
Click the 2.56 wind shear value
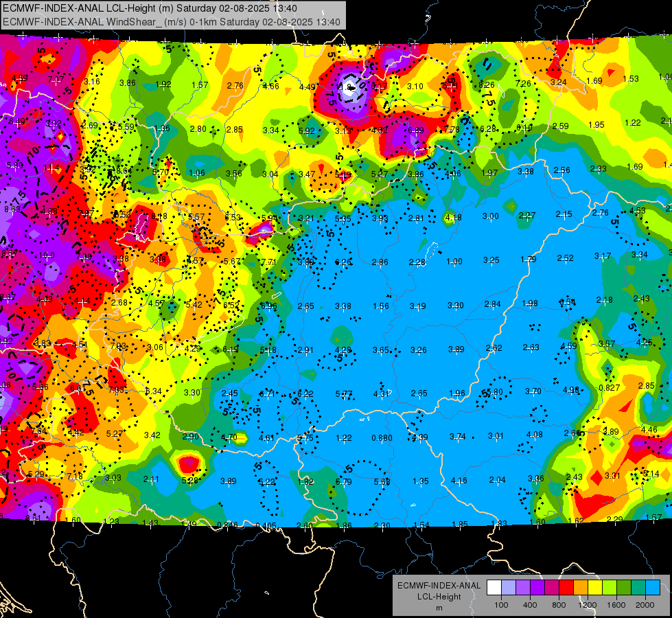click(562, 170)
